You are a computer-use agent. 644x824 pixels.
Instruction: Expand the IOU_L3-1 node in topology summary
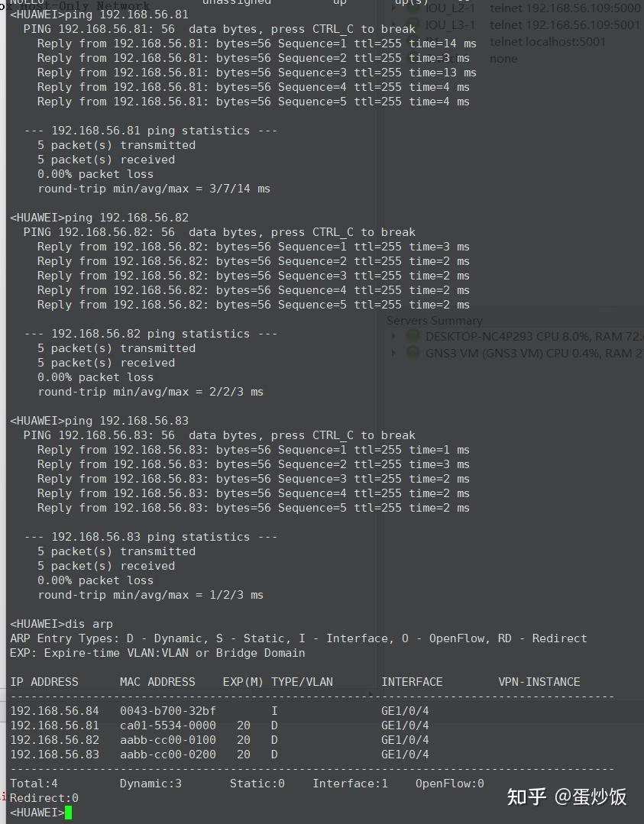pos(394,24)
